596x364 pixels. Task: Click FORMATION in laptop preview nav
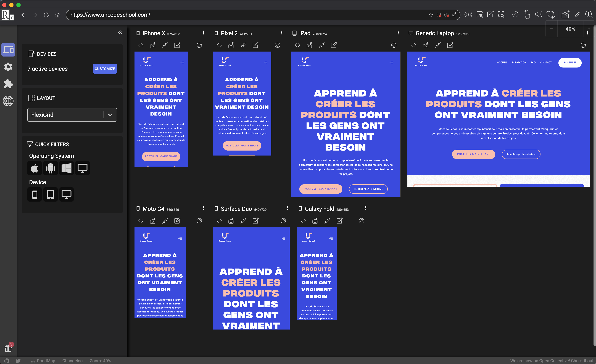click(519, 63)
